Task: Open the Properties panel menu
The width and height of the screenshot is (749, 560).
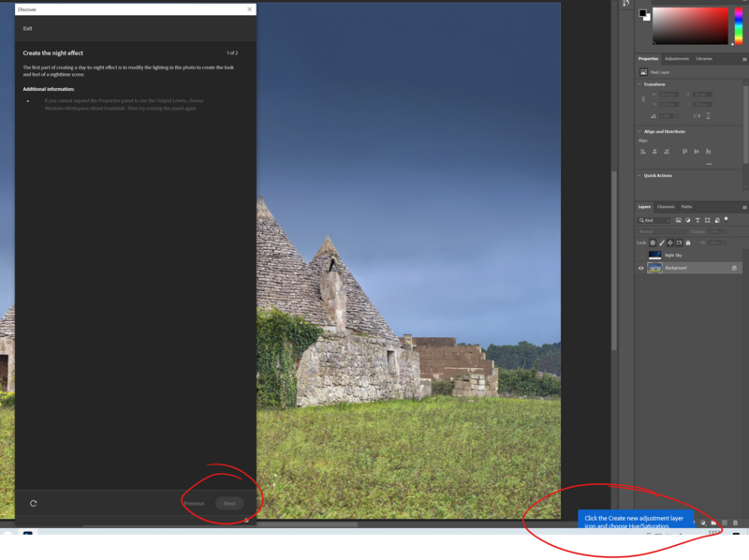Action: [x=744, y=59]
